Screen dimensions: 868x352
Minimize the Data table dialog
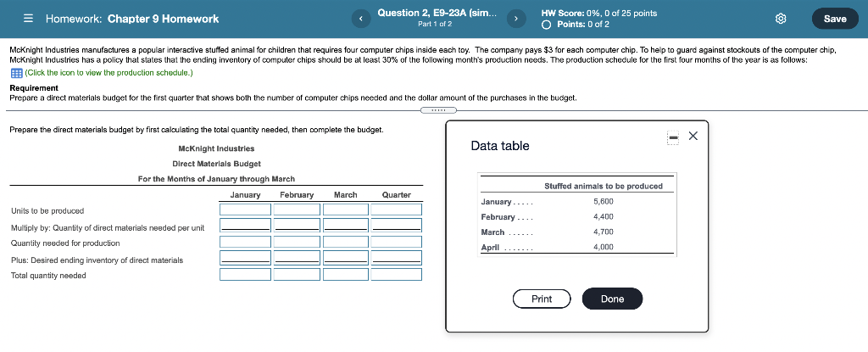coord(672,137)
